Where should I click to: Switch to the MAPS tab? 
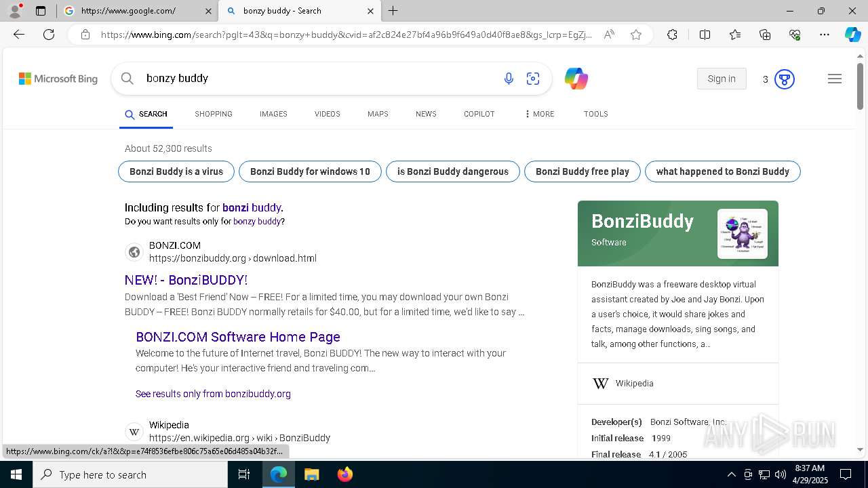point(378,114)
